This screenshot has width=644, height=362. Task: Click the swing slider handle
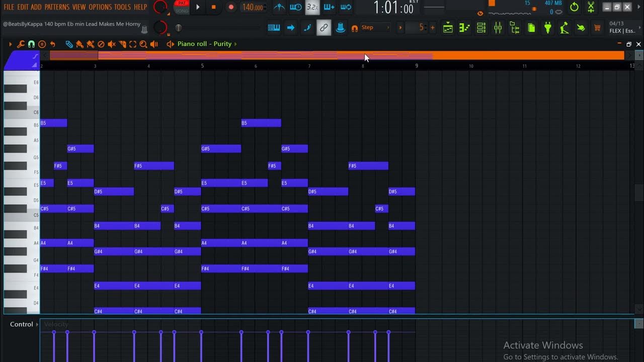click(178, 28)
